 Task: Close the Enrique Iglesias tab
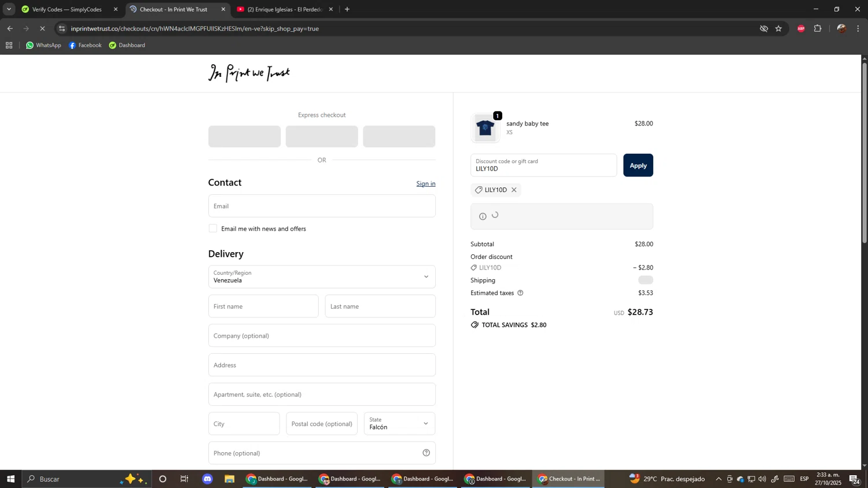(331, 9)
